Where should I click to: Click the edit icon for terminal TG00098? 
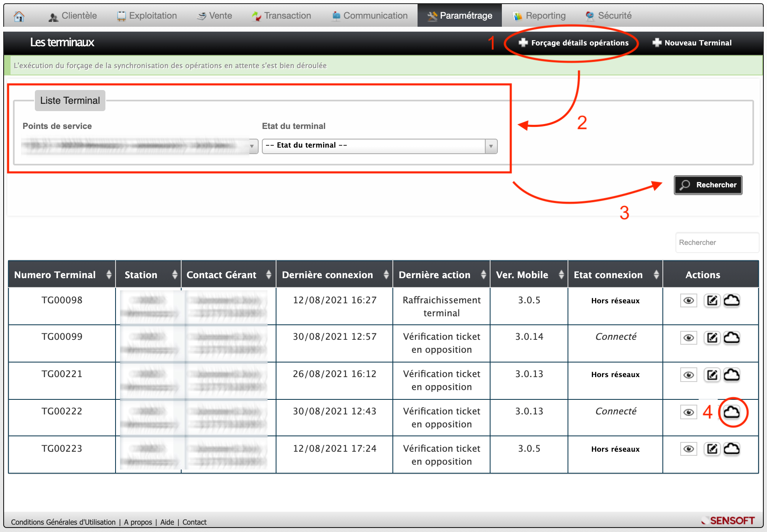coord(712,300)
